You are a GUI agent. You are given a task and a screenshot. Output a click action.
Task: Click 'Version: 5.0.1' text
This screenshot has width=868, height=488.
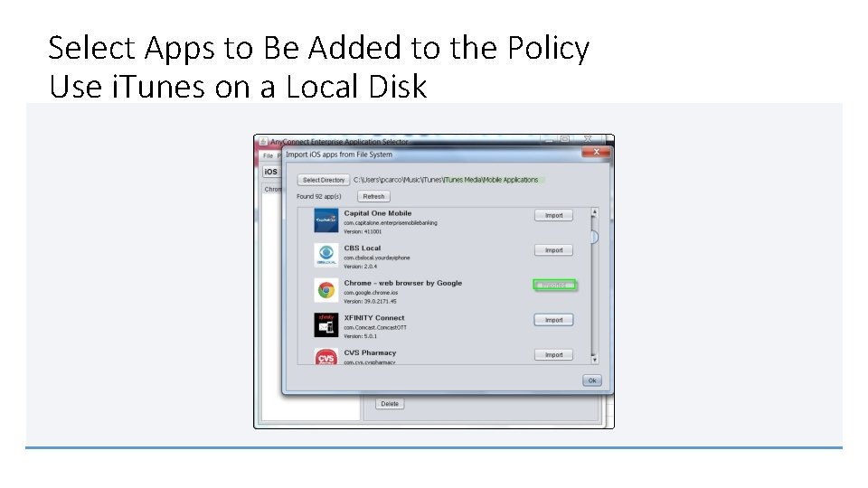[361, 336]
